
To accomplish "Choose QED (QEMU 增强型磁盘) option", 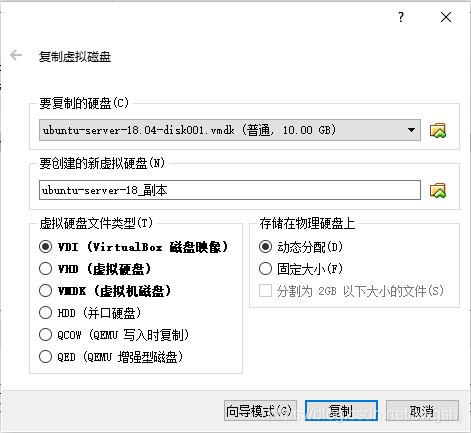I will [45, 357].
